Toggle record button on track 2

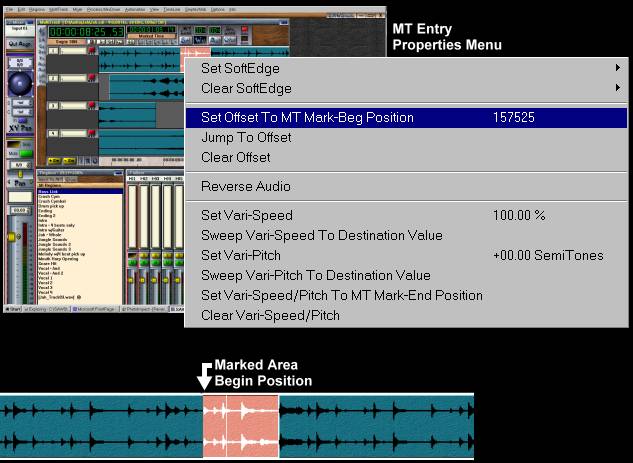pos(91,77)
